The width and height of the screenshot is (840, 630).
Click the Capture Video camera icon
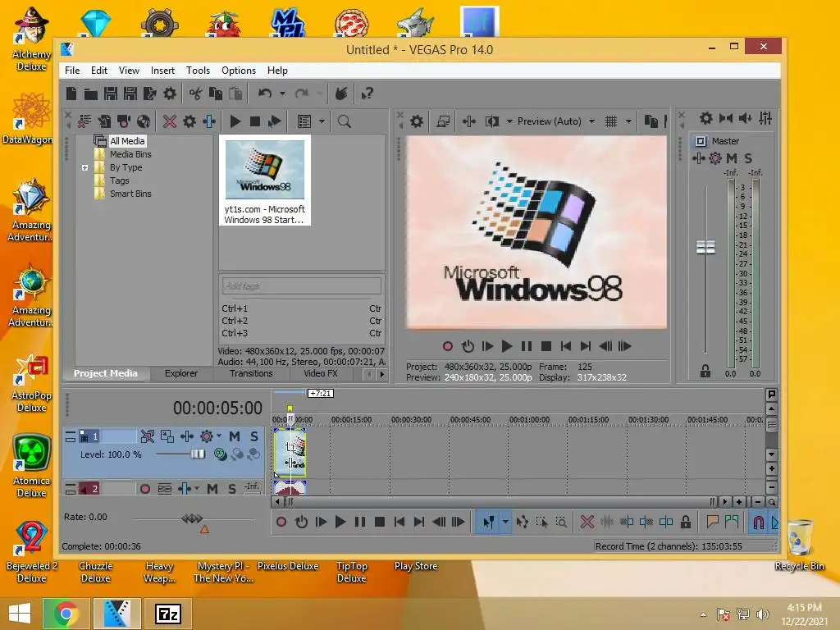pos(124,121)
